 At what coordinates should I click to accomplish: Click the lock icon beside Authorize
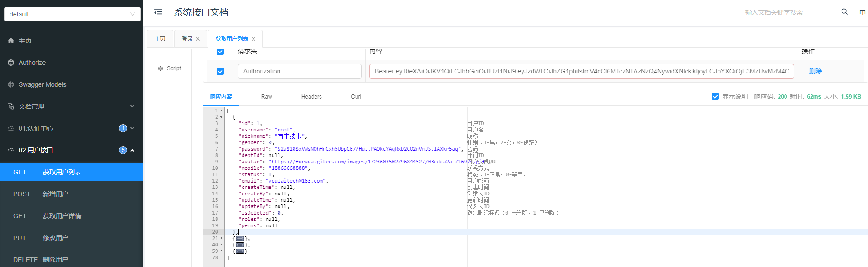point(11,63)
